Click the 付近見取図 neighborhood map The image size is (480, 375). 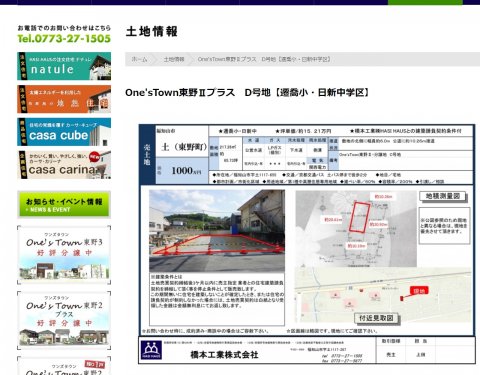coord(383,295)
